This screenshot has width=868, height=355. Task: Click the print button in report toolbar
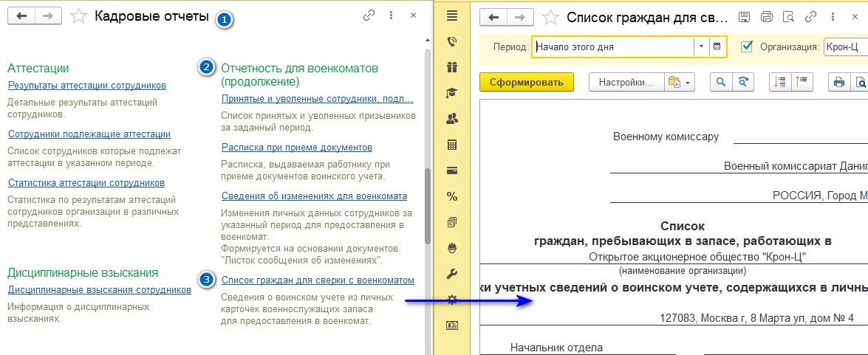click(839, 83)
